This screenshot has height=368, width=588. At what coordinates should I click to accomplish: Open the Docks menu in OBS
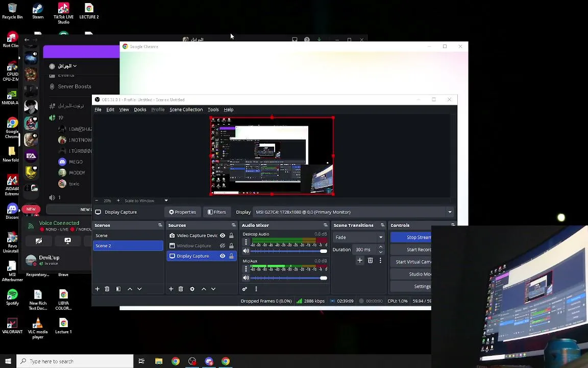tap(140, 110)
